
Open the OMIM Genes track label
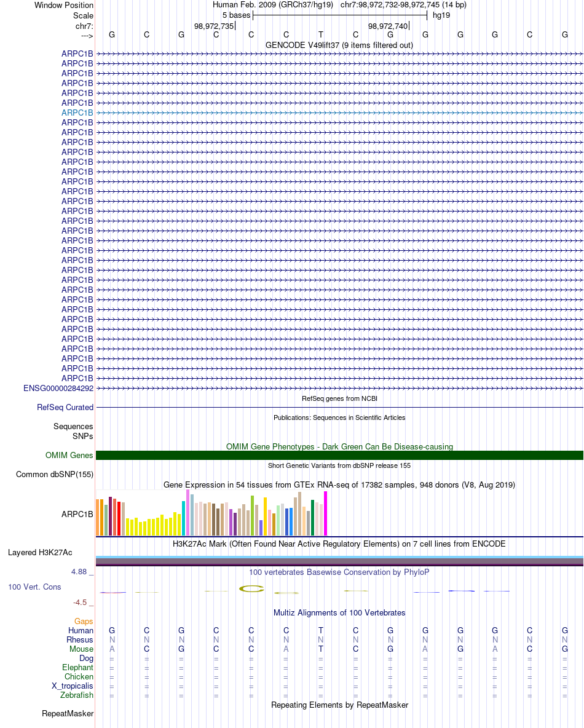point(69,456)
